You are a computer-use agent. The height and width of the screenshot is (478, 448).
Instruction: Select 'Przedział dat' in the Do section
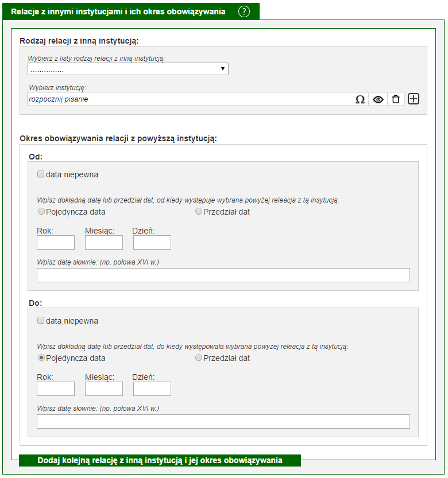(198, 357)
